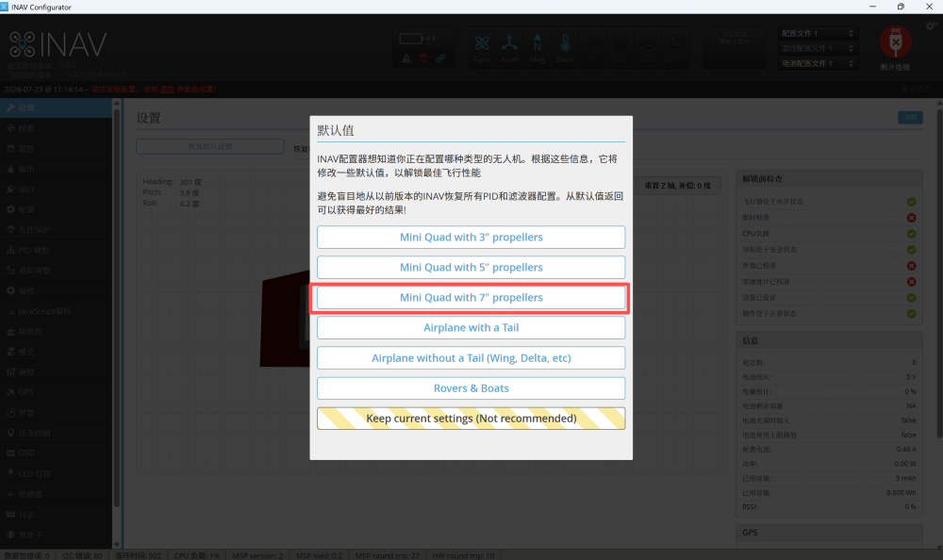Click the Mag sensor status icon
Image resolution: width=943 pixels, height=560 pixels.
tap(538, 47)
